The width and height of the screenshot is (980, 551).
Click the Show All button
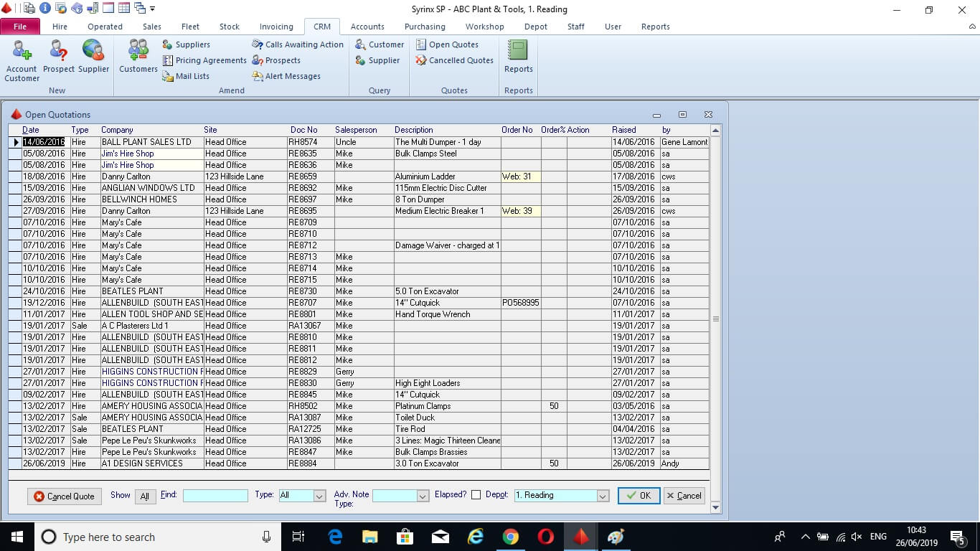tap(145, 496)
